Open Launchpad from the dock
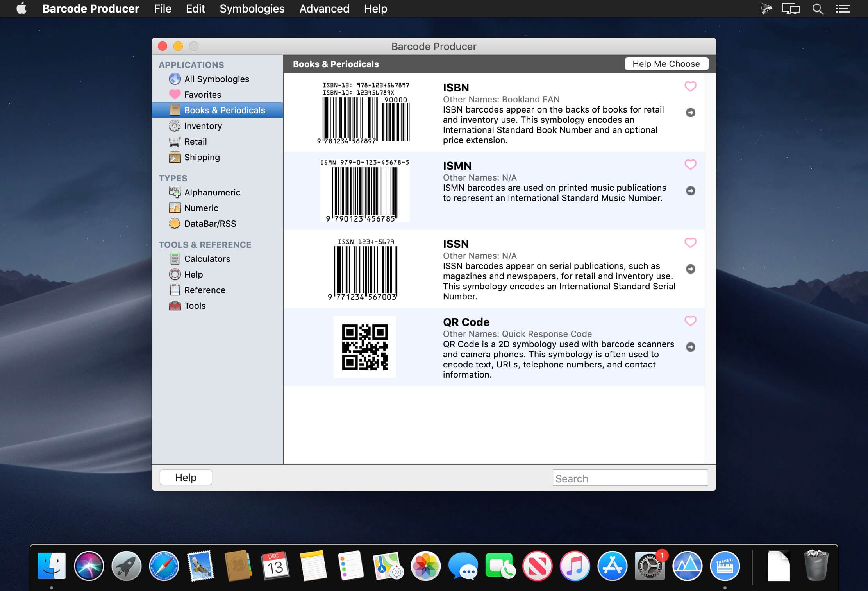Viewport: 868px width, 591px height. pos(127,566)
